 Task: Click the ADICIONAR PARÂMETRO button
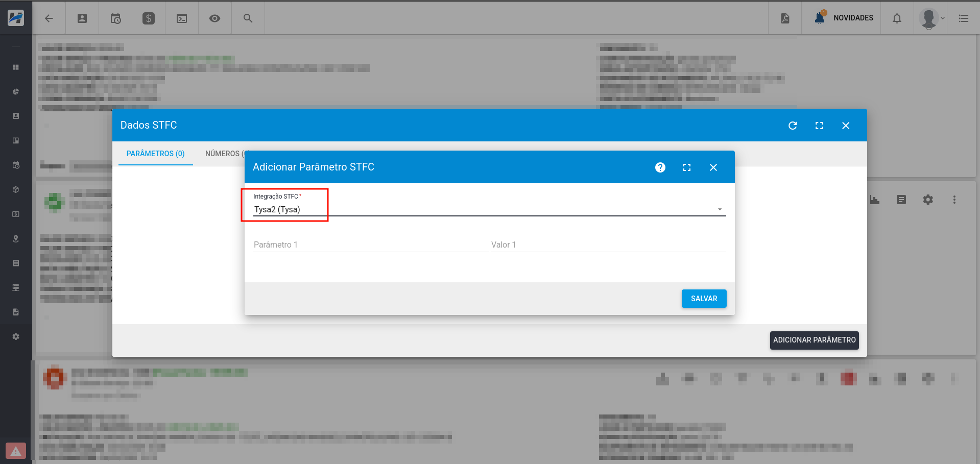point(814,340)
